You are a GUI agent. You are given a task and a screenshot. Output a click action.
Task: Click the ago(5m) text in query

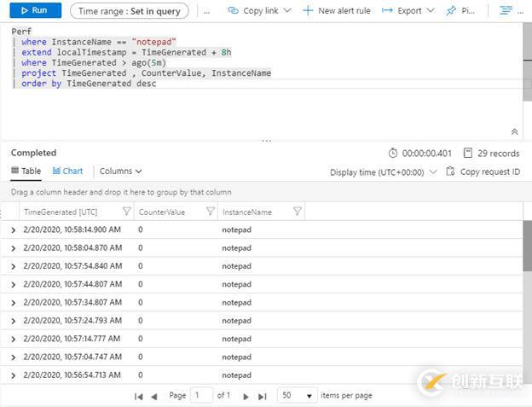coord(148,63)
